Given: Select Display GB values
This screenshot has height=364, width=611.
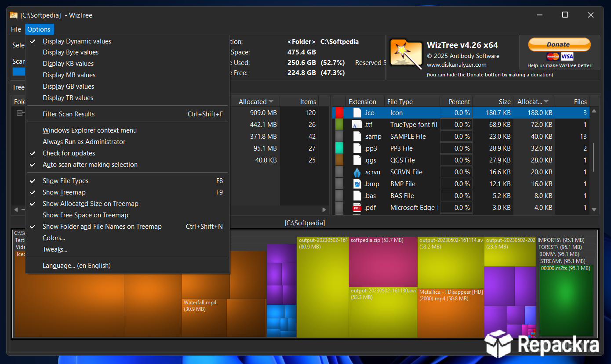Looking at the screenshot, I should (127, 86).
